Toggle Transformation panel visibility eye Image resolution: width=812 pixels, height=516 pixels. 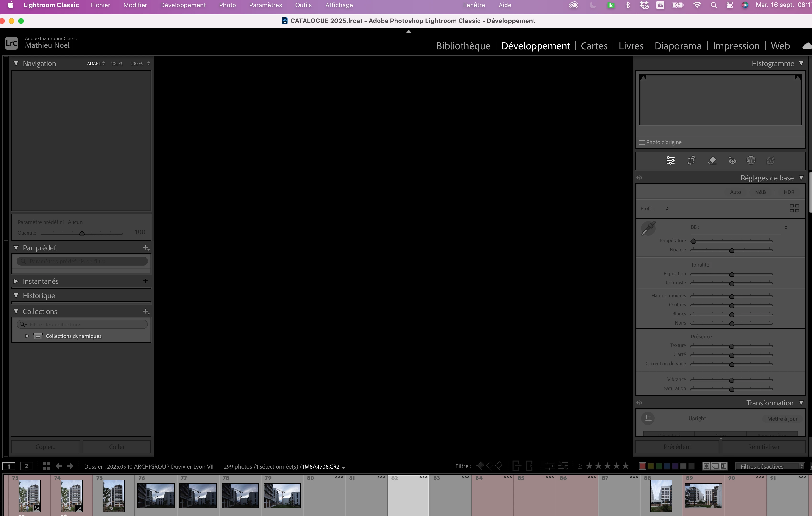(x=639, y=403)
